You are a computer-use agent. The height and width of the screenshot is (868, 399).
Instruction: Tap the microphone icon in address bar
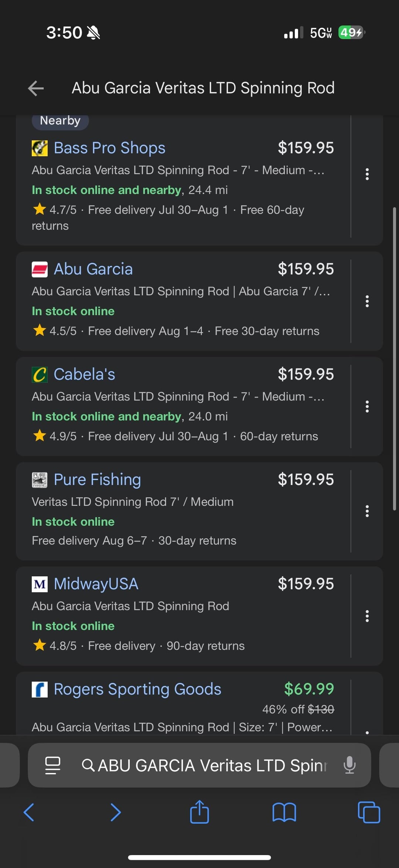point(349,765)
